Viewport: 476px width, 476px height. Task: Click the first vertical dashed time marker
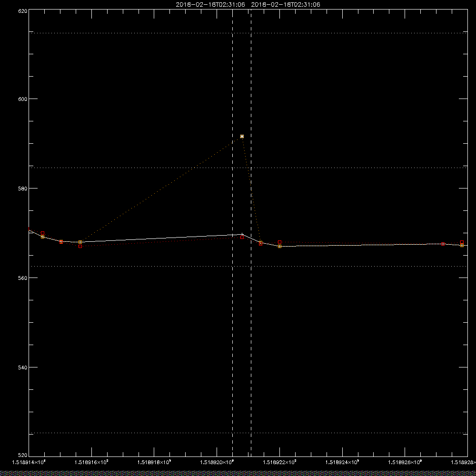click(x=233, y=232)
